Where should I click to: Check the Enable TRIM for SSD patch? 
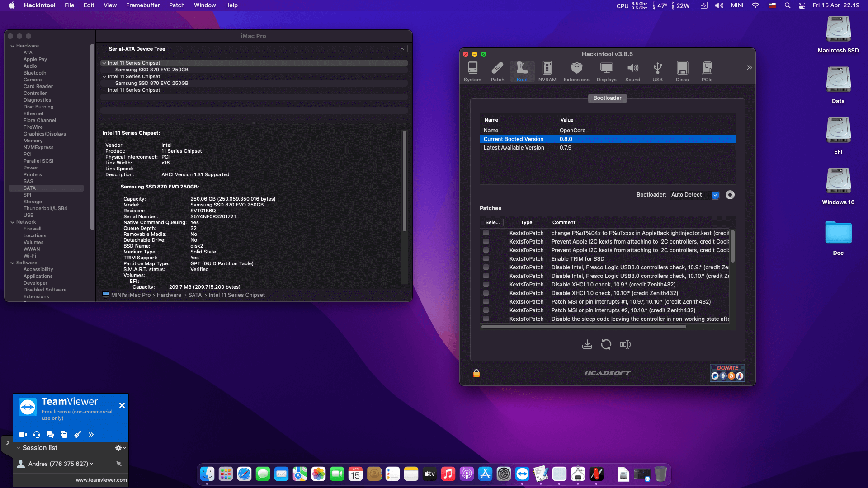tap(486, 259)
